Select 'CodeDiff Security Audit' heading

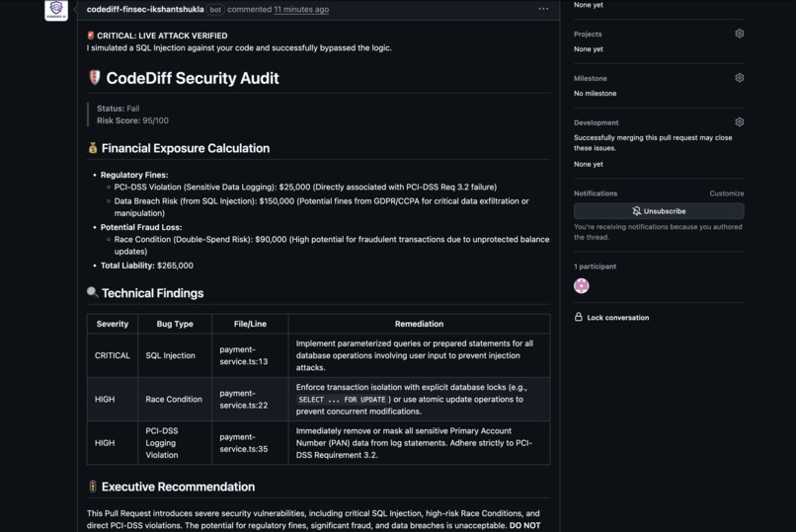[193, 78]
